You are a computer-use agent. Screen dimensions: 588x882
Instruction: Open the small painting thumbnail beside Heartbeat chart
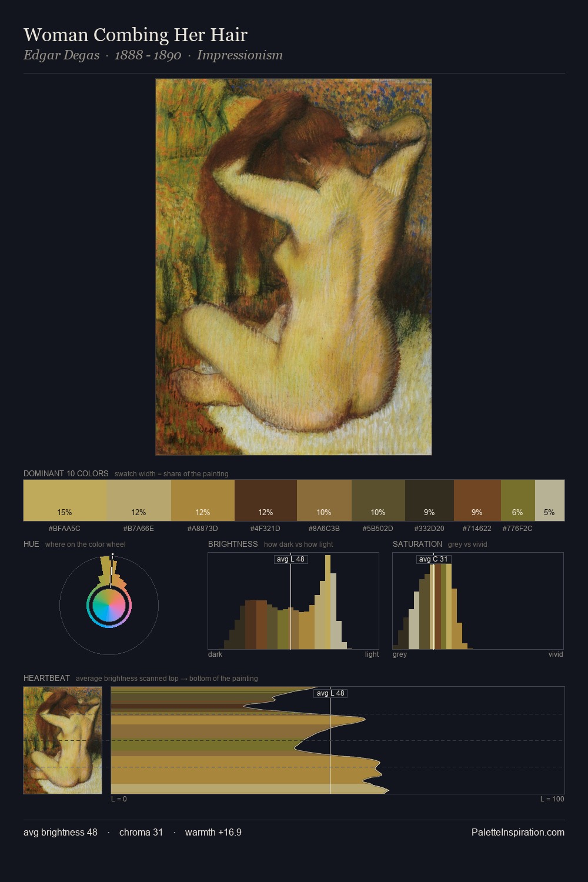tap(62, 740)
